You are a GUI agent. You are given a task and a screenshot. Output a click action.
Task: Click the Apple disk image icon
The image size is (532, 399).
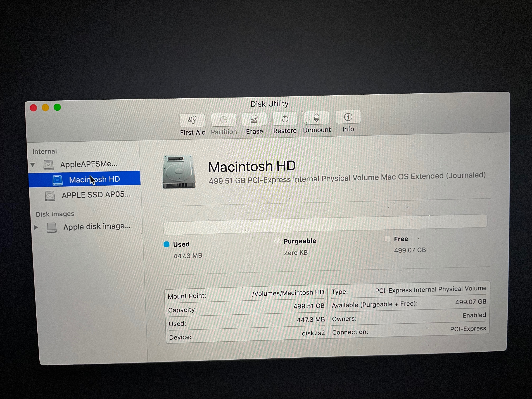pos(51,227)
